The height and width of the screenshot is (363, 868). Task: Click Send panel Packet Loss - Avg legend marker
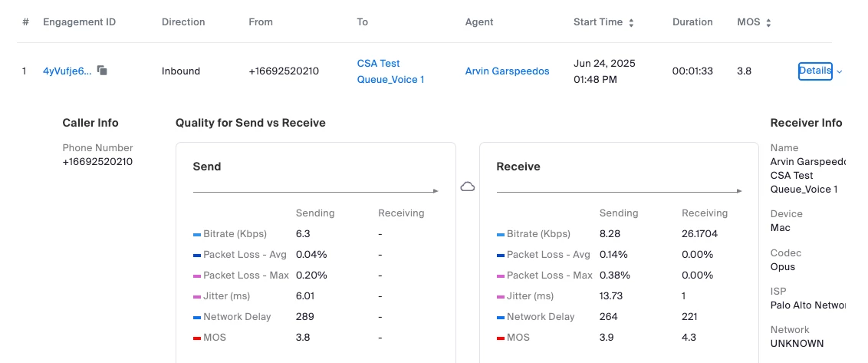197,255
